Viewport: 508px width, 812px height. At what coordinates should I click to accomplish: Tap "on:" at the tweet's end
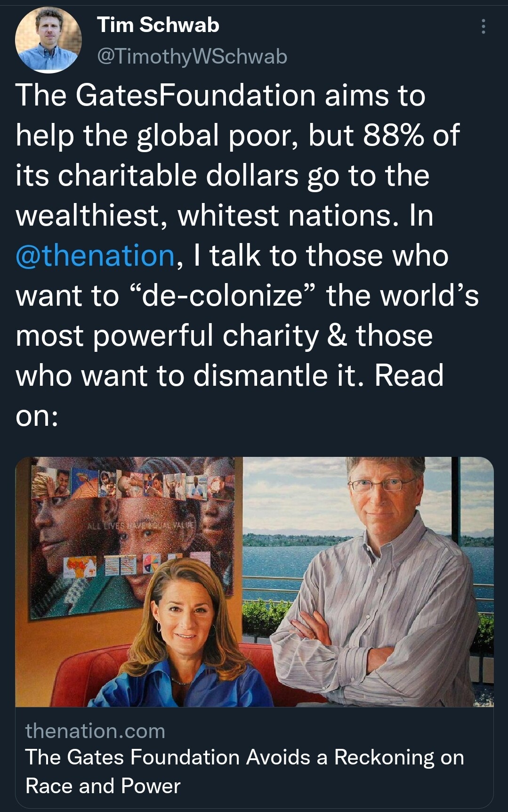[x=37, y=416]
